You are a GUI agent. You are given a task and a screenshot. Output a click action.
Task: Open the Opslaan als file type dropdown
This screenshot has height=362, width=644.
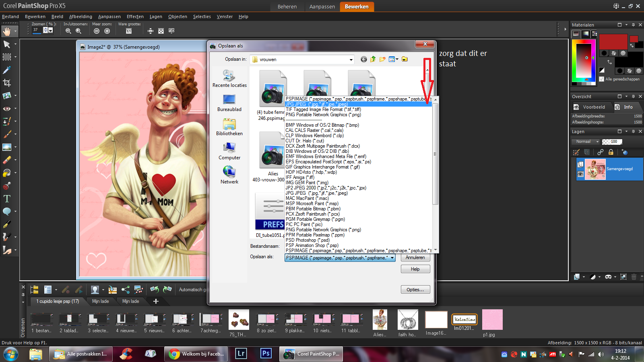(392, 258)
